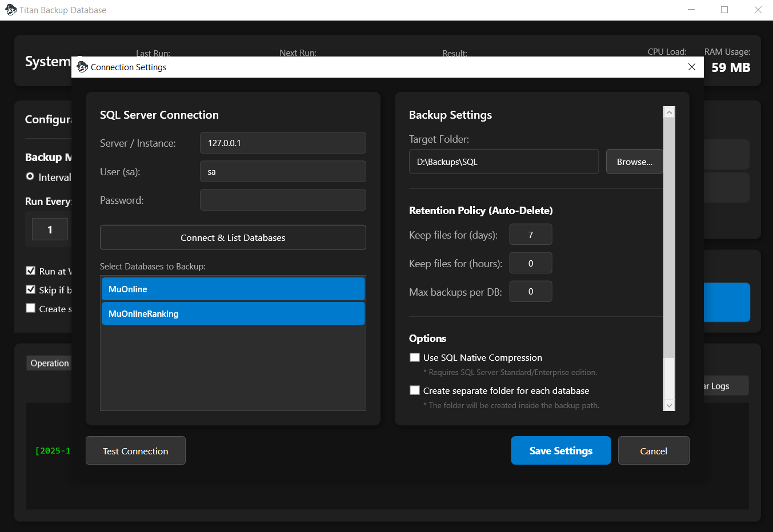Click Test Connection button
Viewport: 773px width, 532px height.
(135, 450)
